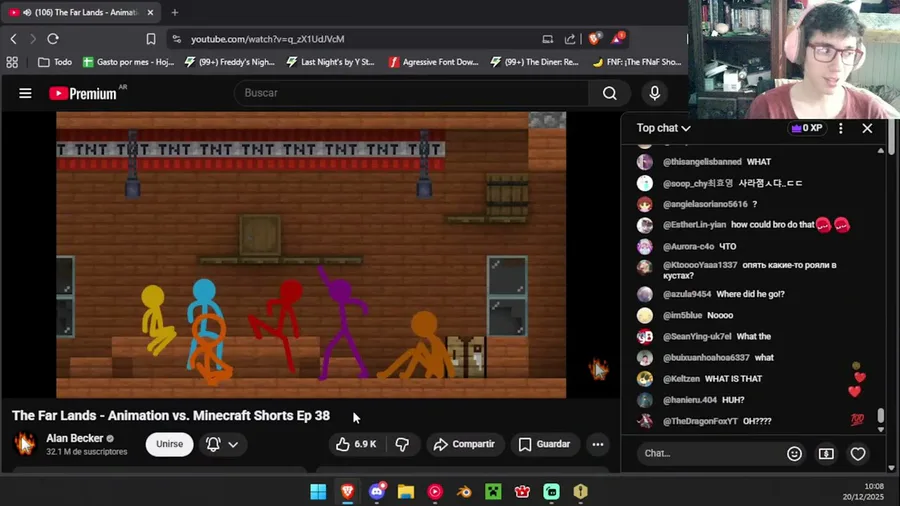Open the chat emoji picker
Screen dimensions: 900x506
point(794,454)
